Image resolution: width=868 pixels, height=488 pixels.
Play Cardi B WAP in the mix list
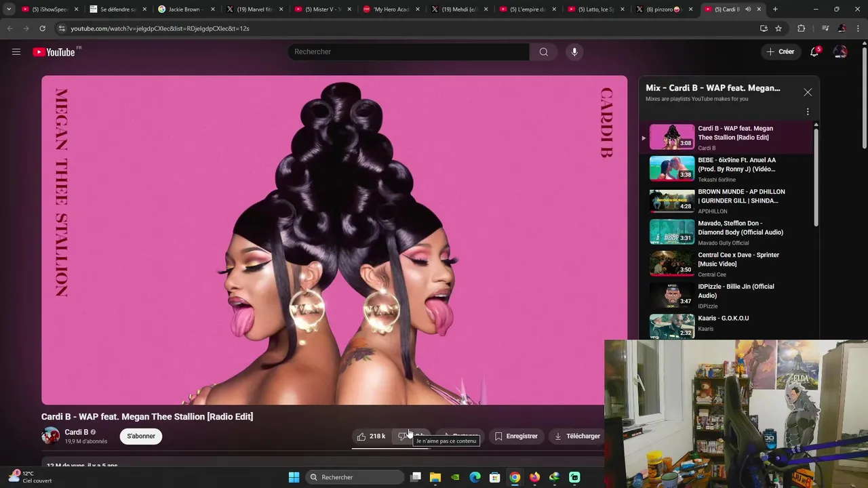click(726, 138)
